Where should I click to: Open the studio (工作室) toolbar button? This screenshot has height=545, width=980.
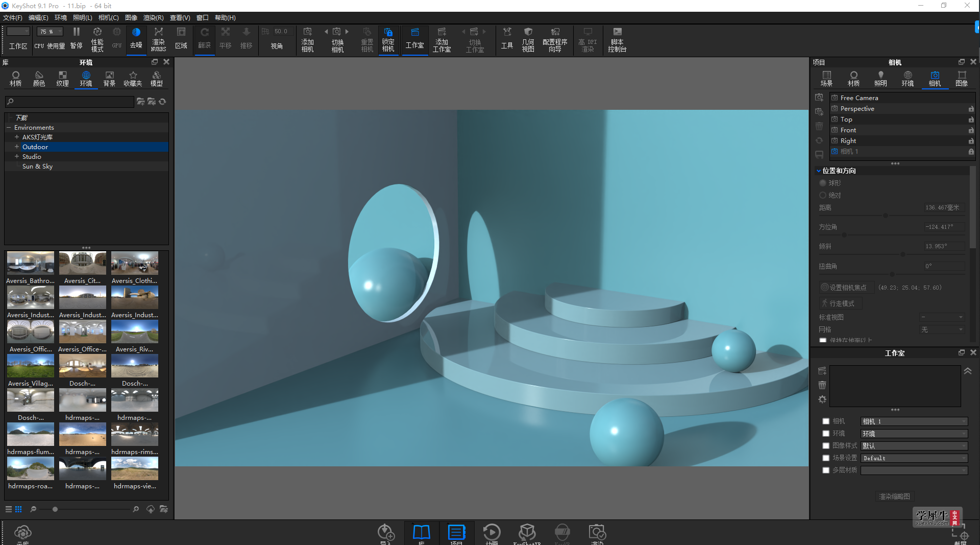(414, 39)
